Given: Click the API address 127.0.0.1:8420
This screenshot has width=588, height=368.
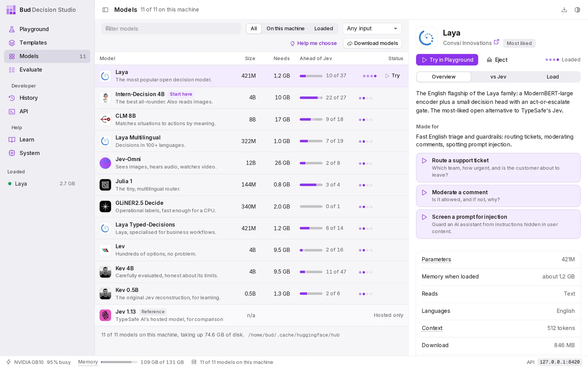Looking at the screenshot, I should [559, 362].
